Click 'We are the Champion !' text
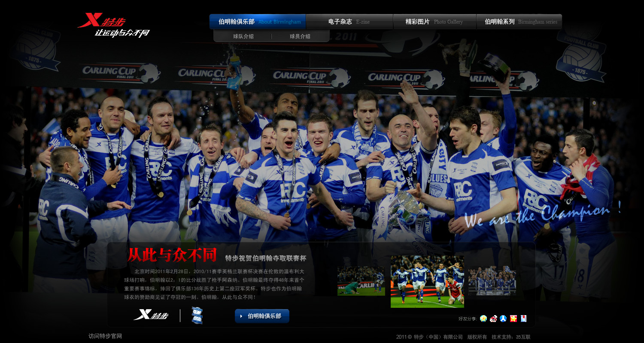Image resolution: width=644 pixels, height=343 pixels. pos(542,215)
